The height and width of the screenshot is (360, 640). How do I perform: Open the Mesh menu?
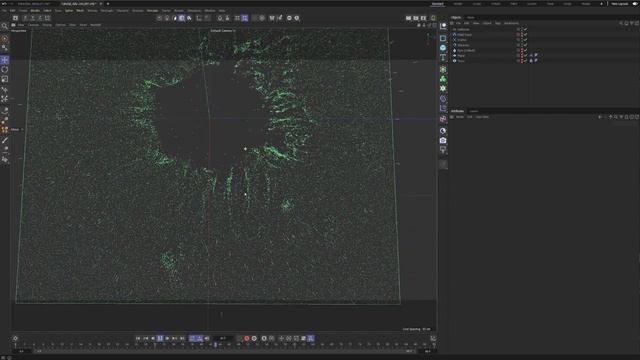[x=80, y=11]
